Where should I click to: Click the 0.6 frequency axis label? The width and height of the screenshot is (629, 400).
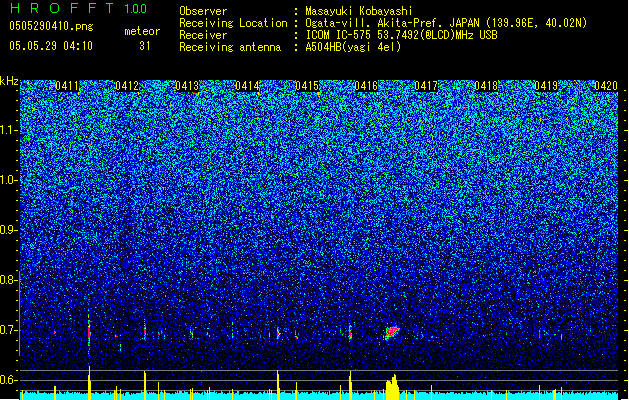point(8,380)
